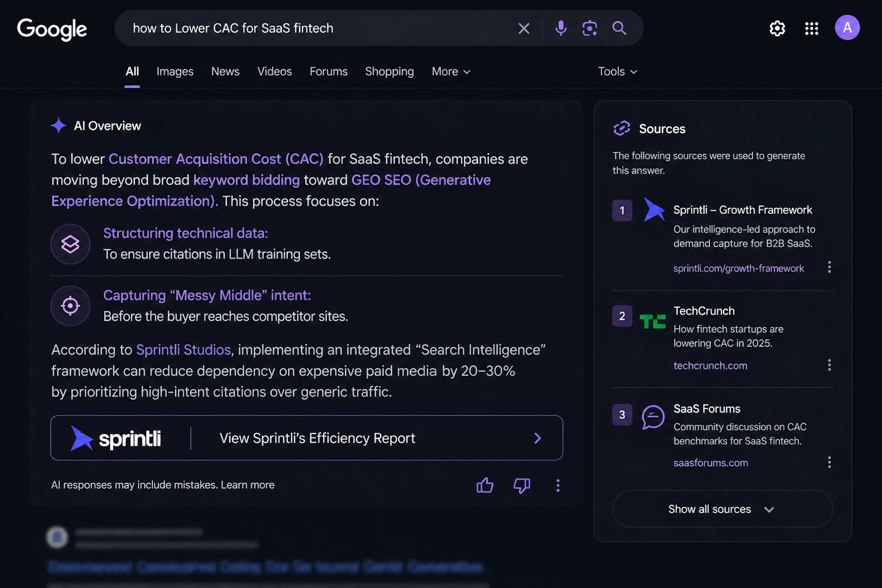
Task: Open options menu for the TechCrunch source
Action: point(829,365)
